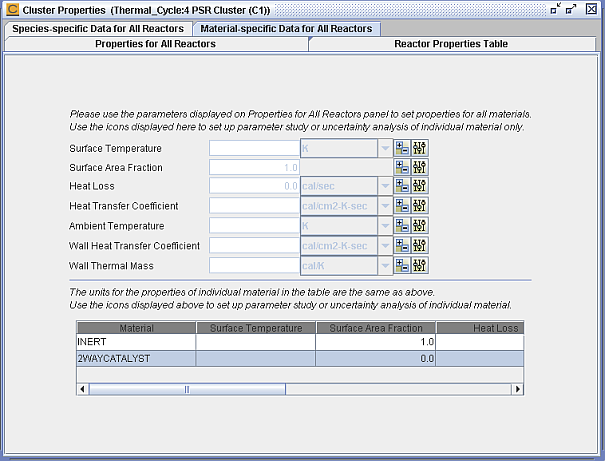
Task: Open uncertainty analysis for Wall Heat Transfer Coefficient
Action: click(419, 245)
